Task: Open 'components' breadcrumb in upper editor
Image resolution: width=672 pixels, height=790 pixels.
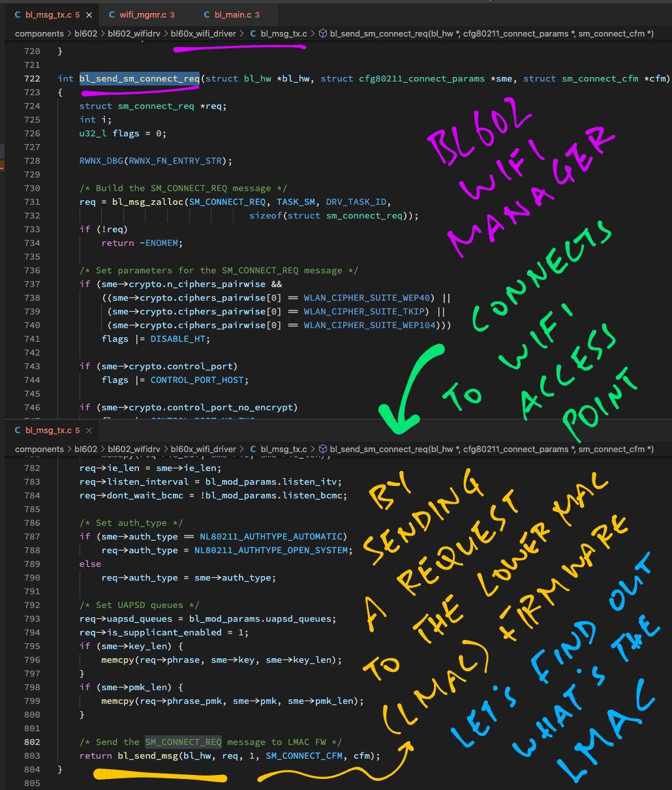Action: [39, 33]
